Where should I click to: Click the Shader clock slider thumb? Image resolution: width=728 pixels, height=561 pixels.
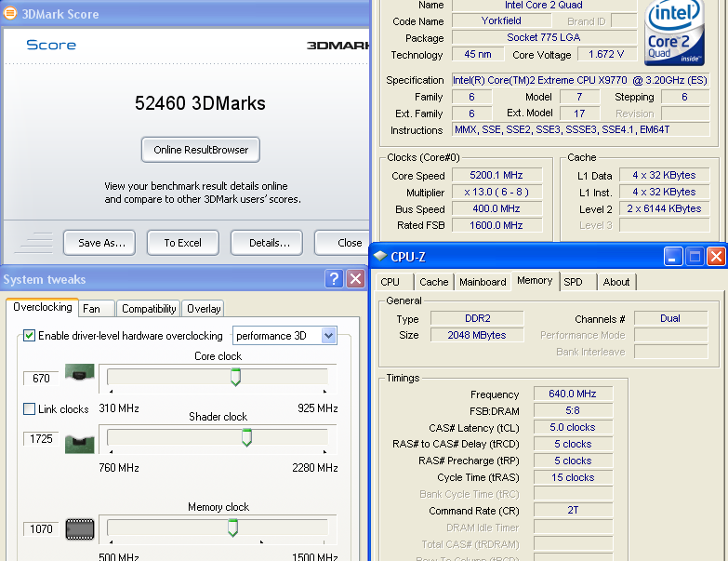[x=246, y=437]
